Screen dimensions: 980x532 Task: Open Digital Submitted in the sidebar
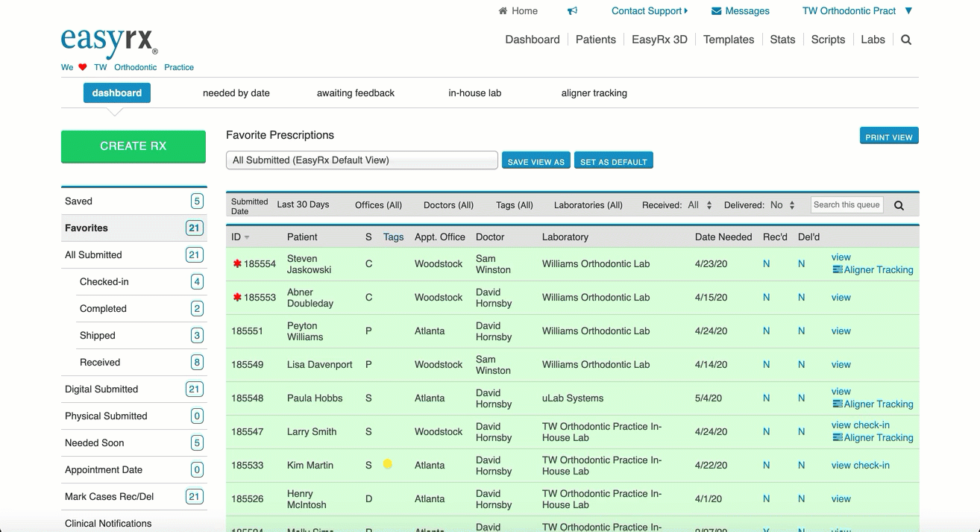click(x=134, y=389)
